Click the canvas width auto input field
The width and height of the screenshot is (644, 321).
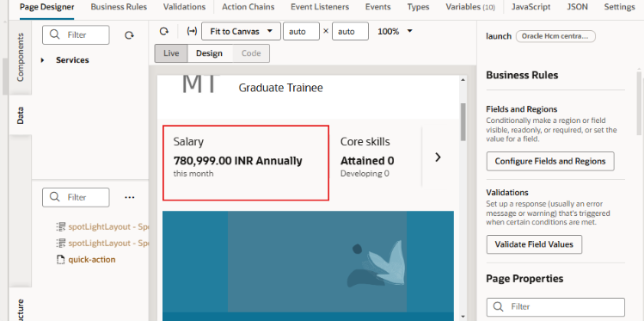[x=301, y=31]
